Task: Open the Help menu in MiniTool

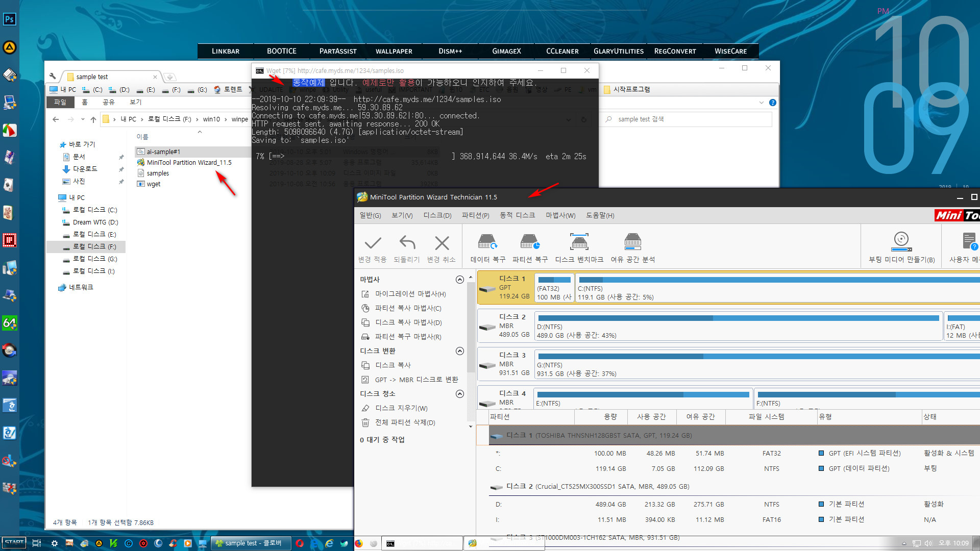Action: point(600,215)
